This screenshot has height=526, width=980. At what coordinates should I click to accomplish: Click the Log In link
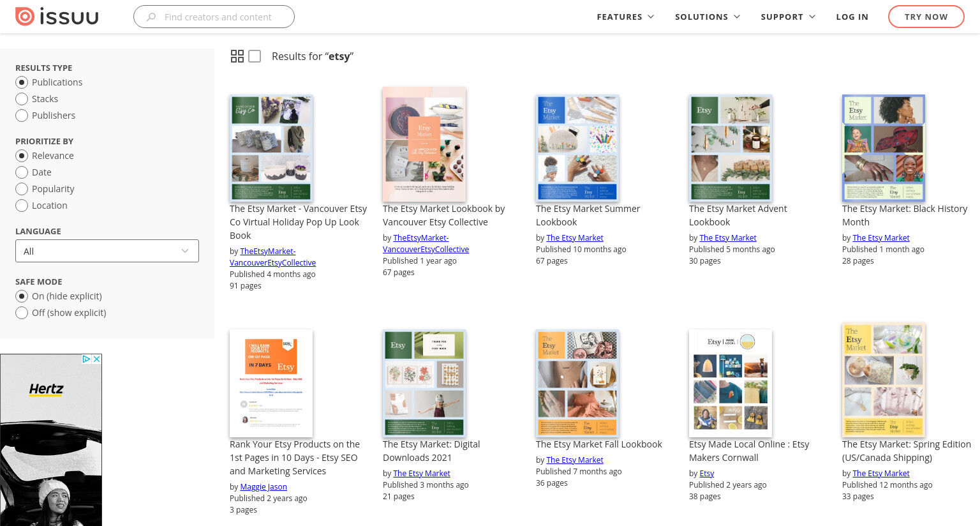[852, 17]
